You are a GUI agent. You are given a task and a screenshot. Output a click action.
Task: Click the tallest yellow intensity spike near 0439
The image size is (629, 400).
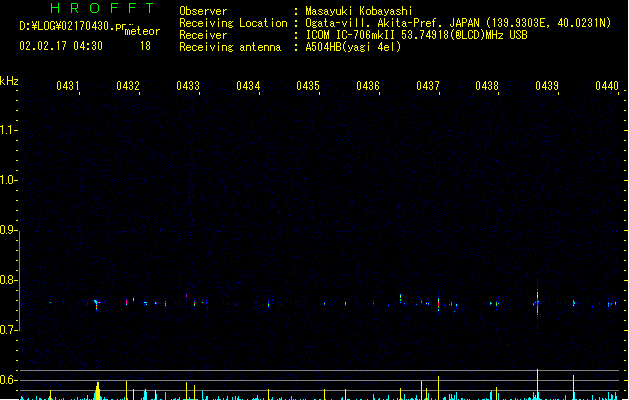538,384
